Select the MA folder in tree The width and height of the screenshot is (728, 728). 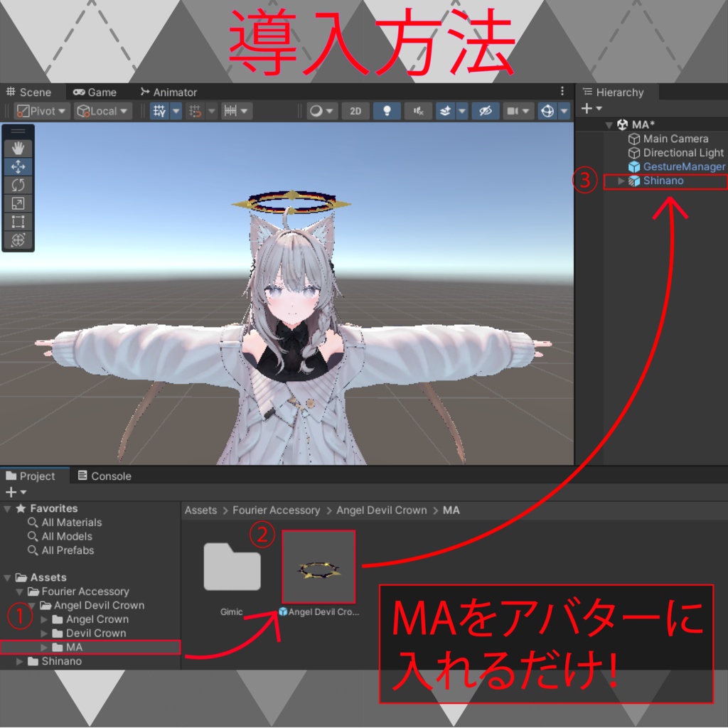tap(90, 647)
